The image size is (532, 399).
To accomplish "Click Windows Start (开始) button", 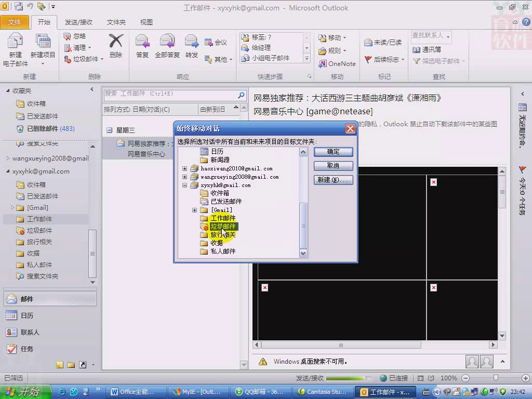I will [x=25, y=392].
